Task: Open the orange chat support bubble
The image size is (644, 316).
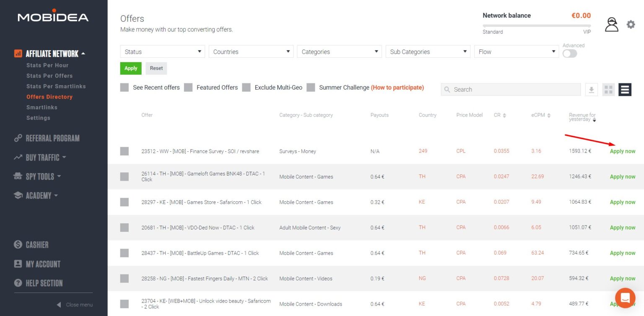Action: tap(625, 298)
